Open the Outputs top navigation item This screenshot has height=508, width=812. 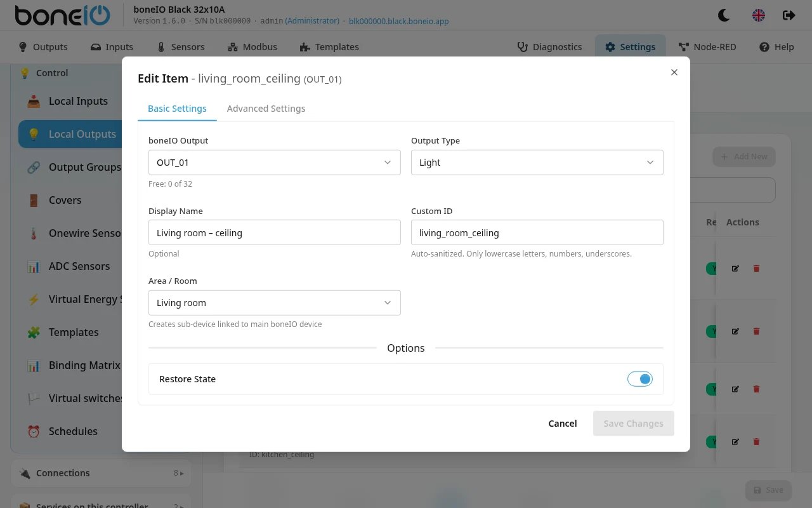[43, 47]
